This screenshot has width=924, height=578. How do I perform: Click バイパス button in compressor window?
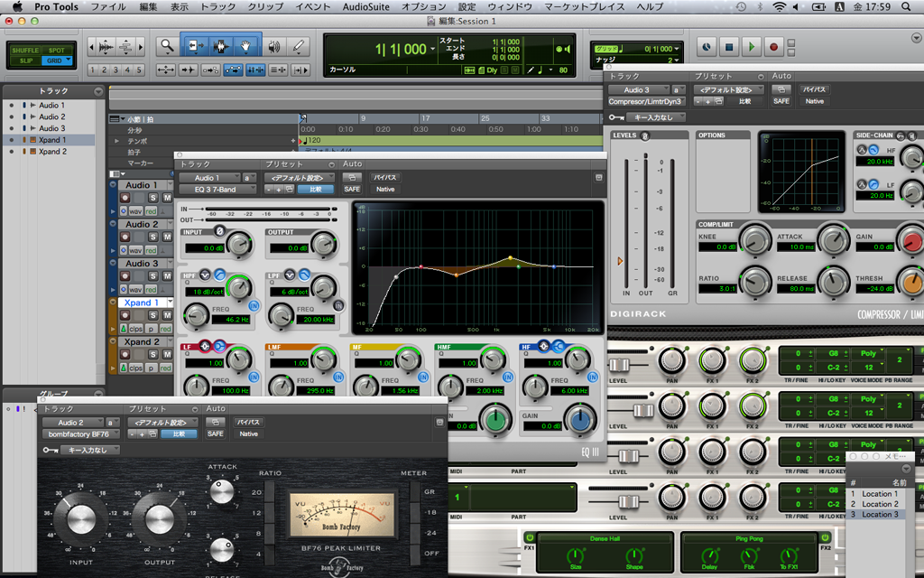coord(814,89)
